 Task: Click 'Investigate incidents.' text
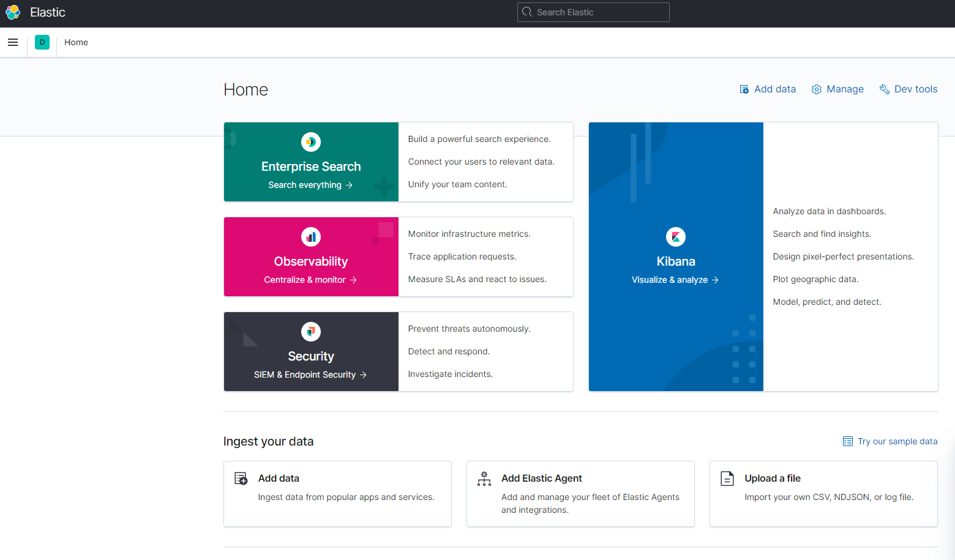[451, 374]
